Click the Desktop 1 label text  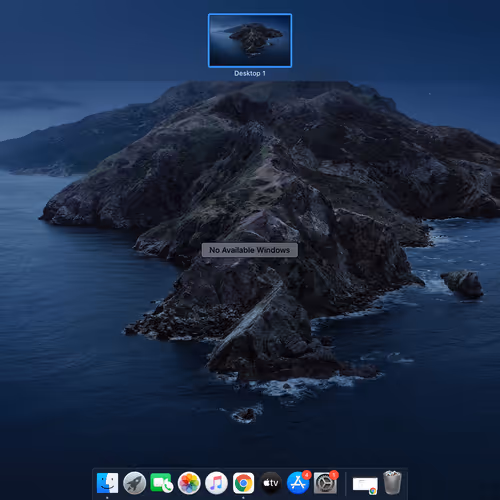coord(250,73)
